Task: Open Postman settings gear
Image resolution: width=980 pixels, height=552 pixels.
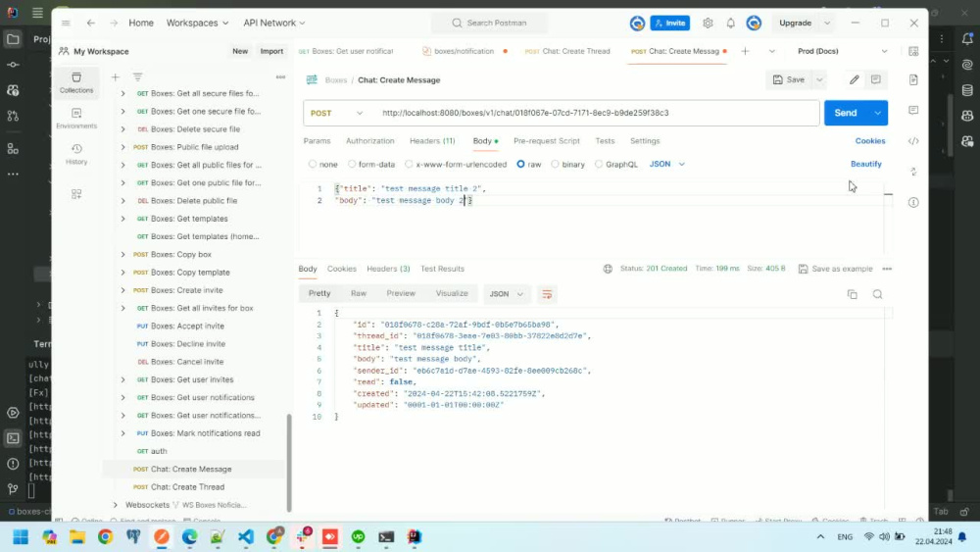Action: point(708,24)
